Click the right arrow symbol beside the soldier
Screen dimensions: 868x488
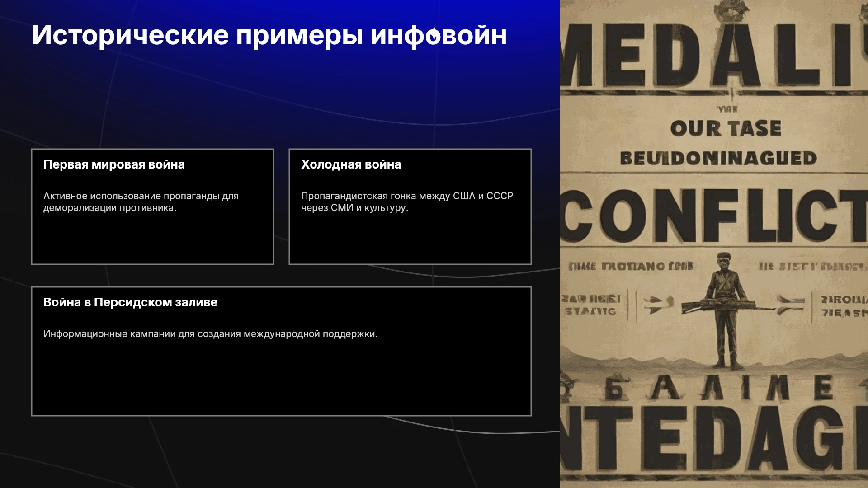791,304
